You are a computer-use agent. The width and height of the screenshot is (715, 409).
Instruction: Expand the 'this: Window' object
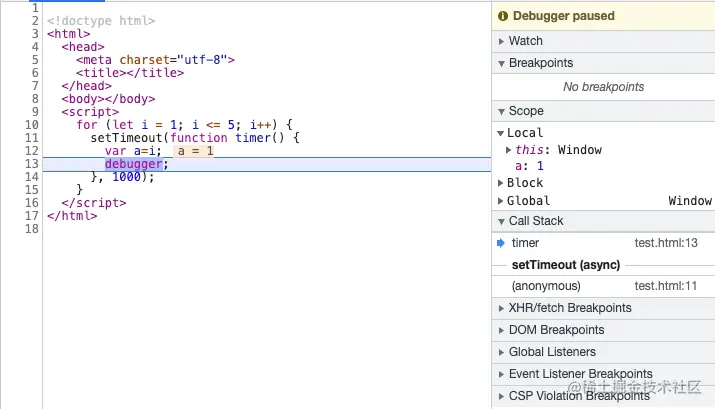(x=508, y=150)
